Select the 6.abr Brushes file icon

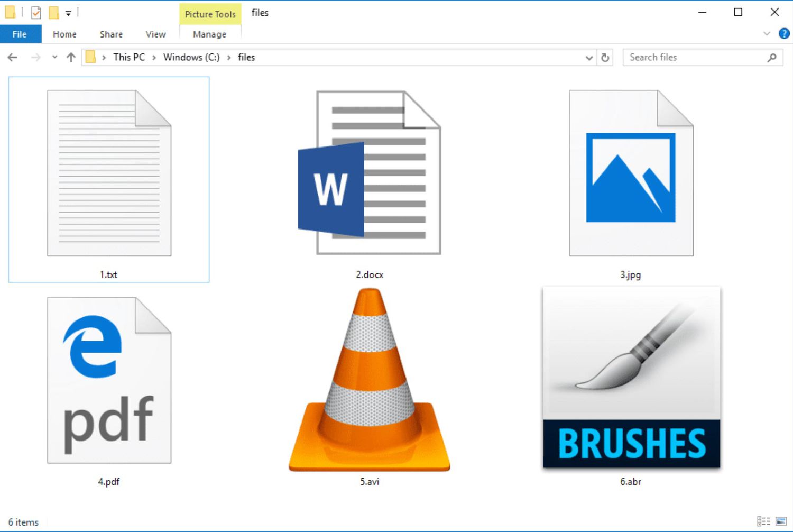click(x=631, y=378)
